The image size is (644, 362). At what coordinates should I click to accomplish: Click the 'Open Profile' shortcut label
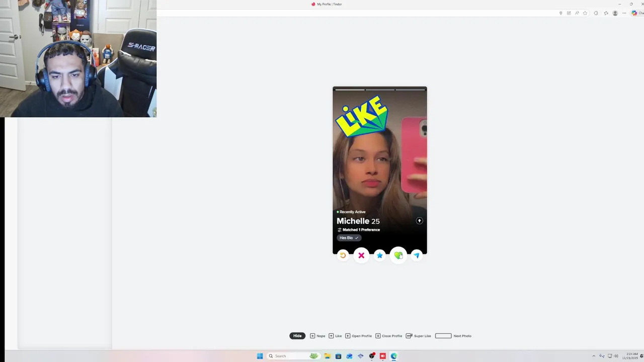click(x=362, y=336)
